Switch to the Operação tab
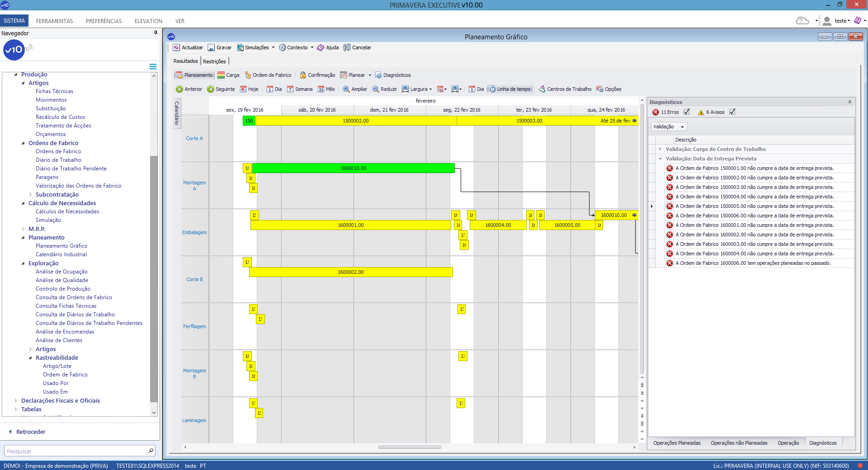Viewport: 868px width, 470px height. (x=788, y=443)
